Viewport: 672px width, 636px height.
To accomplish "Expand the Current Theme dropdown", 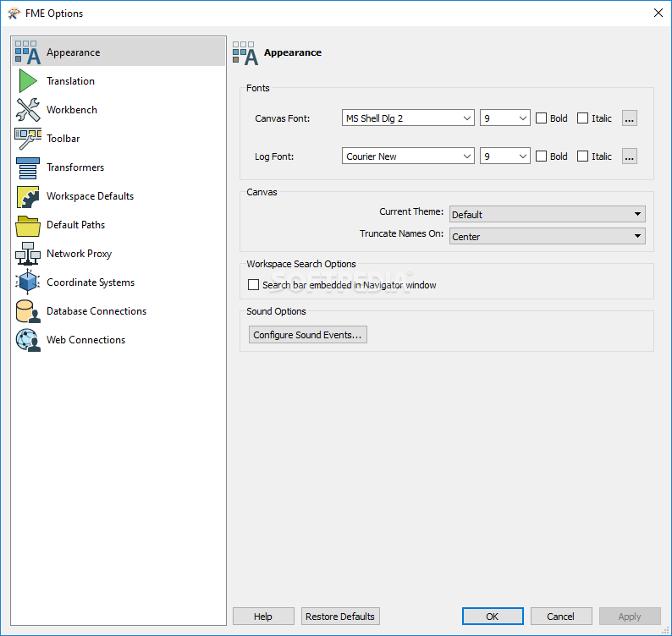I will pos(548,214).
